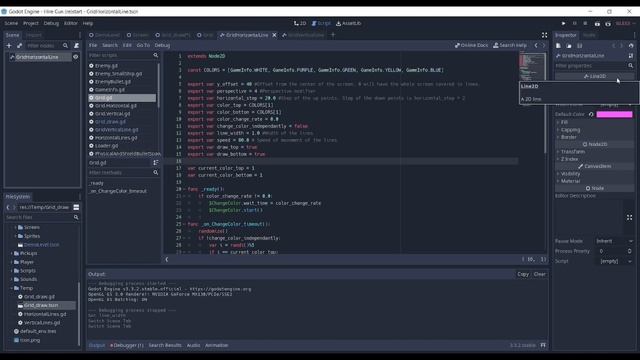Jump to _on_ChangeColor_timeout method
This screenshot has width=640, height=360.
click(x=118, y=191)
